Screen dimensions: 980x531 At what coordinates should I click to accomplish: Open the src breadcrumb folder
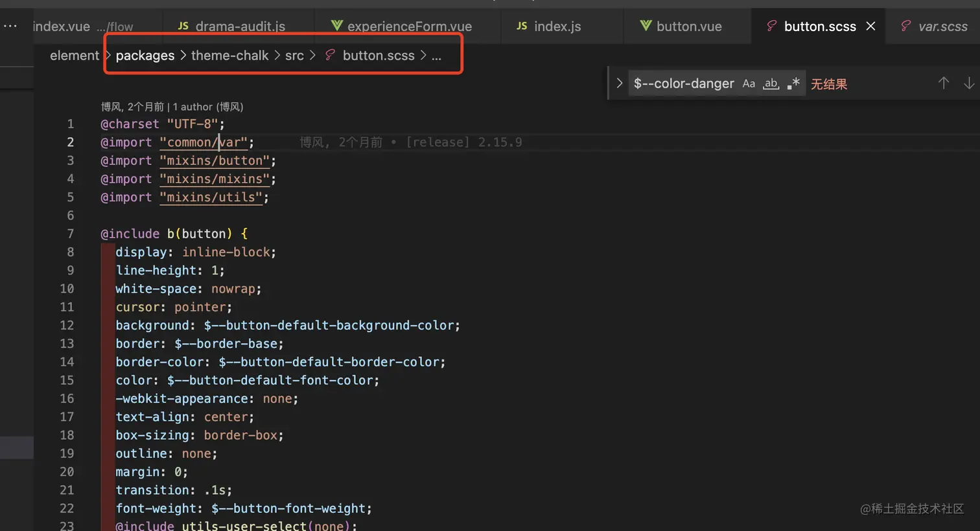(294, 56)
